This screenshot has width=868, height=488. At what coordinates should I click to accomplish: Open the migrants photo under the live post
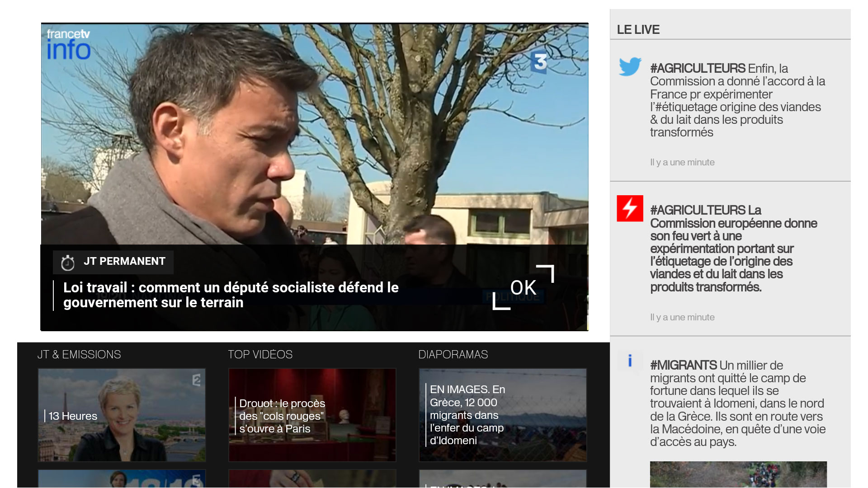pyautogui.click(x=738, y=474)
